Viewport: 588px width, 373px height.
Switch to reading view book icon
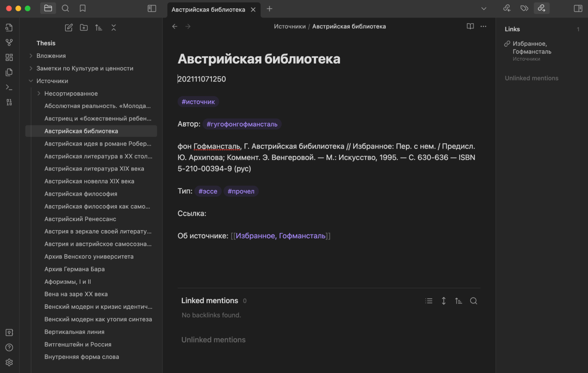click(x=470, y=26)
